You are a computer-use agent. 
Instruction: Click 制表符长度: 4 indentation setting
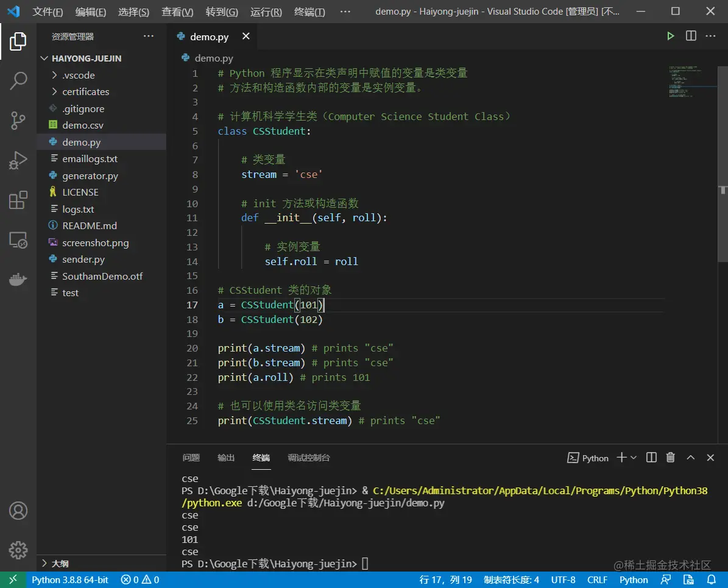coord(511,579)
